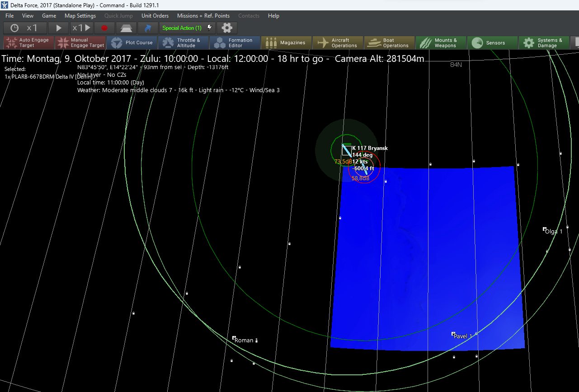Open the View menu

[28, 16]
